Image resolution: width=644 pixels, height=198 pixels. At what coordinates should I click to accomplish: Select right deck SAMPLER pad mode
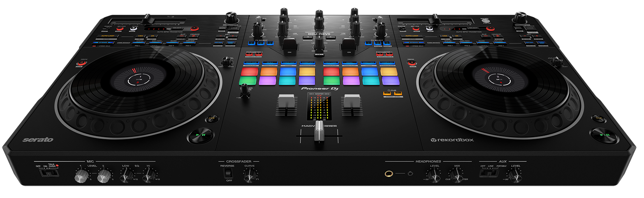click(x=387, y=63)
